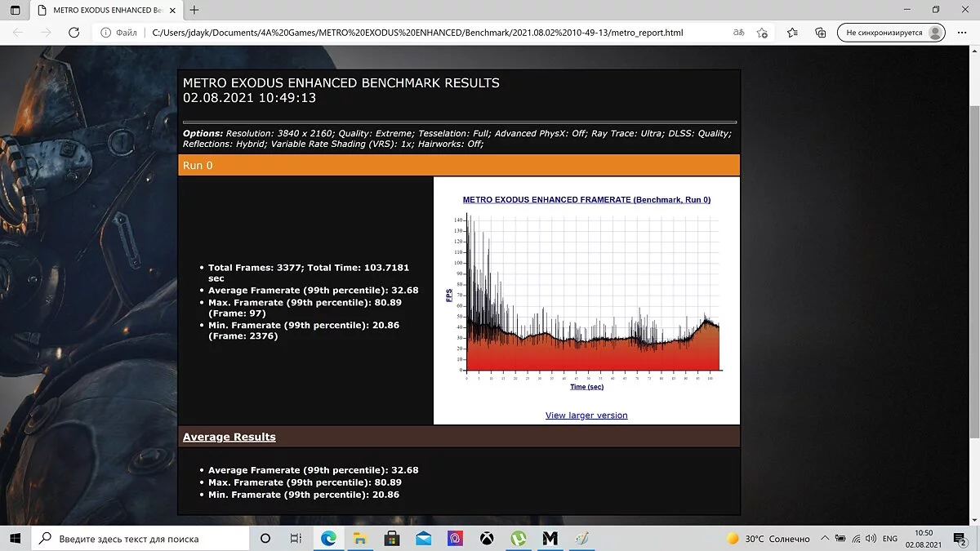The width and height of the screenshot is (980, 551).
Task: Open uTorrent from the taskbar
Action: 518,539
